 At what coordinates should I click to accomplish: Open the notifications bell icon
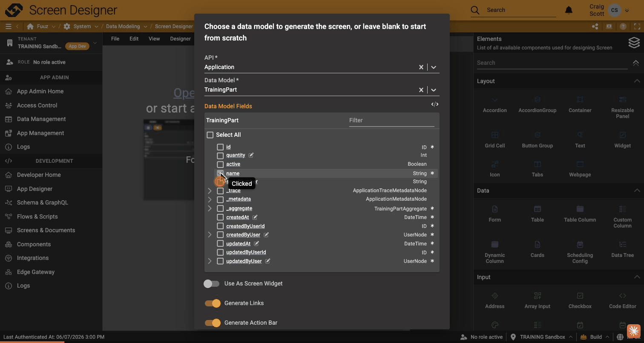click(569, 10)
